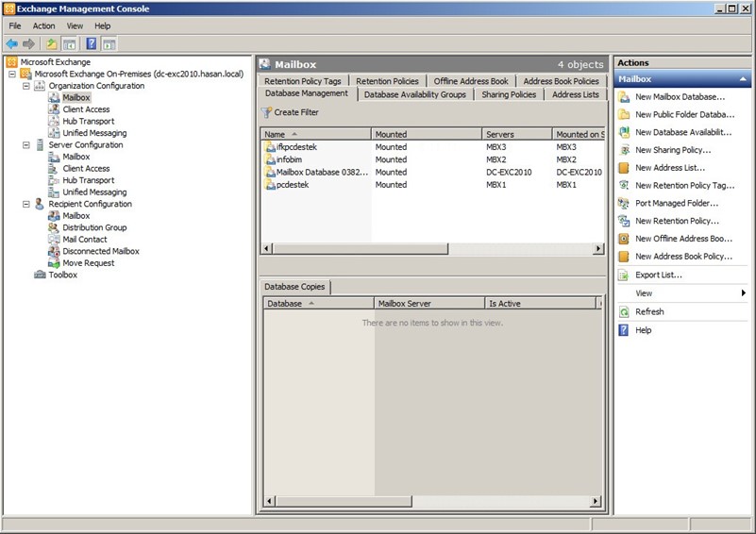Select Hub Transport under Server Configuration
The width and height of the screenshot is (756, 534).
tap(88, 180)
